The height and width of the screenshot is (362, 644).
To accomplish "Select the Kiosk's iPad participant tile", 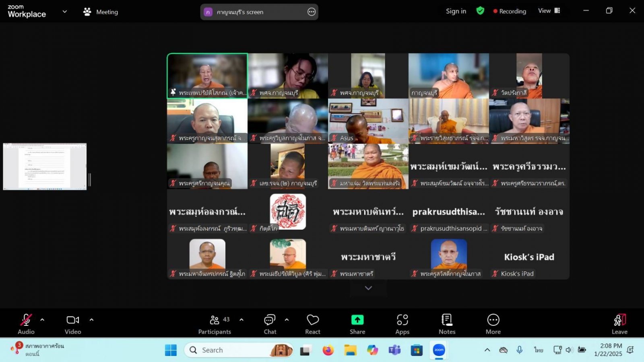I will tap(529, 257).
